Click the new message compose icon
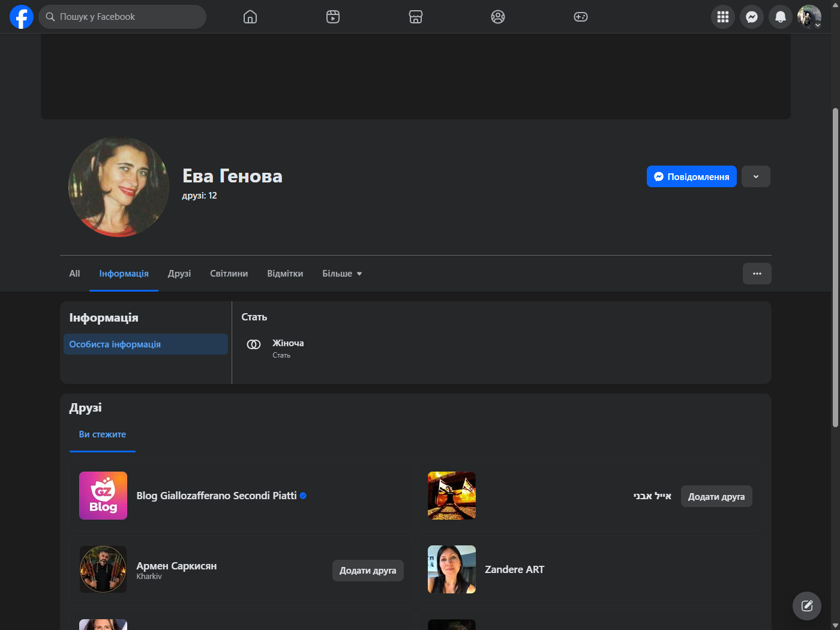 pyautogui.click(x=807, y=605)
